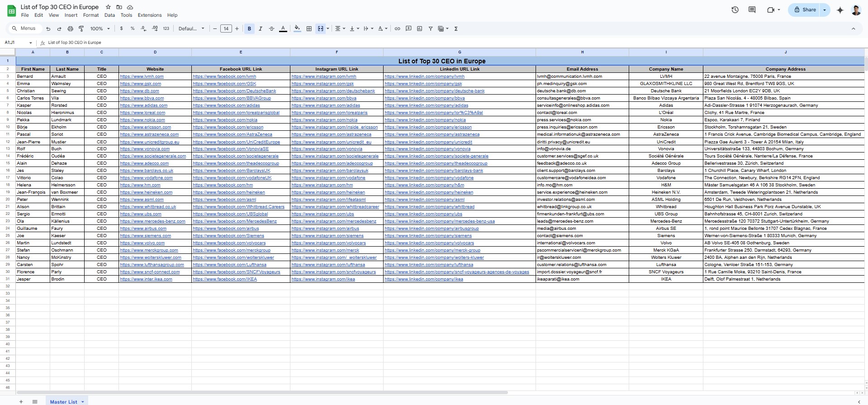Open the File menu

click(25, 15)
